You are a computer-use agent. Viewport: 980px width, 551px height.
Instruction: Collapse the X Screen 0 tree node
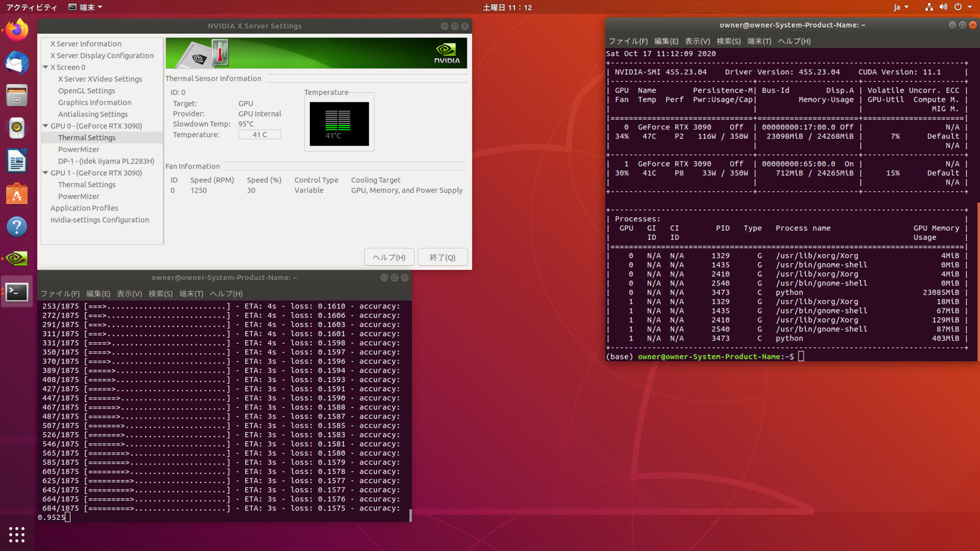pos(45,67)
